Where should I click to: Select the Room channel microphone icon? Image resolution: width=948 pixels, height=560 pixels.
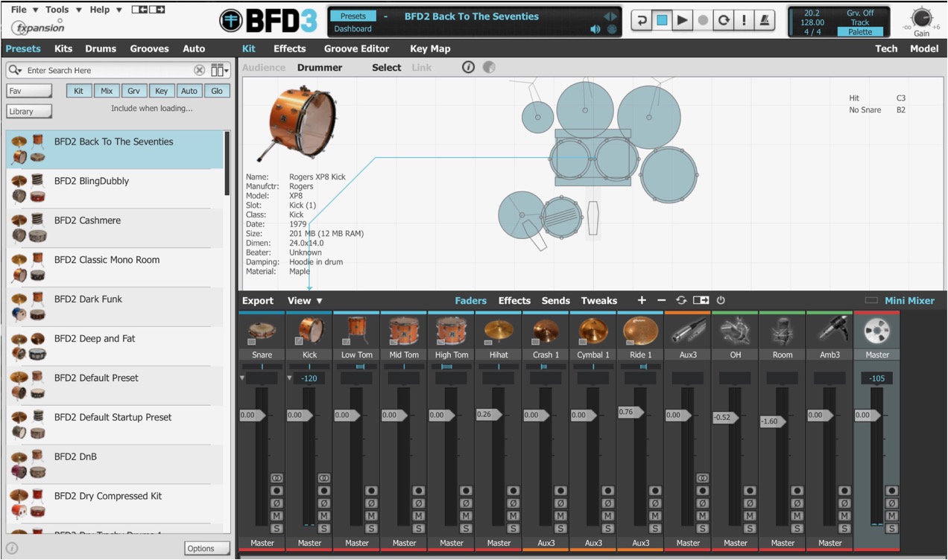(x=783, y=331)
